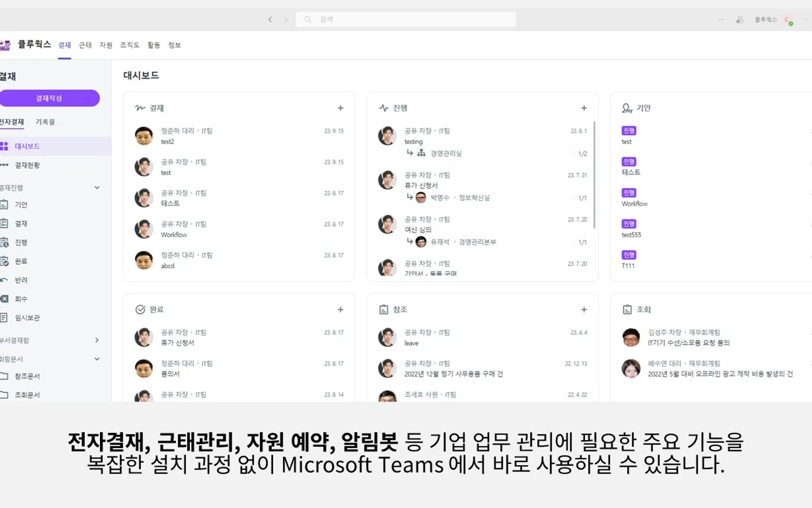Collapse the 회람문서 section chevron
The width and height of the screenshot is (812, 508).
click(x=97, y=359)
